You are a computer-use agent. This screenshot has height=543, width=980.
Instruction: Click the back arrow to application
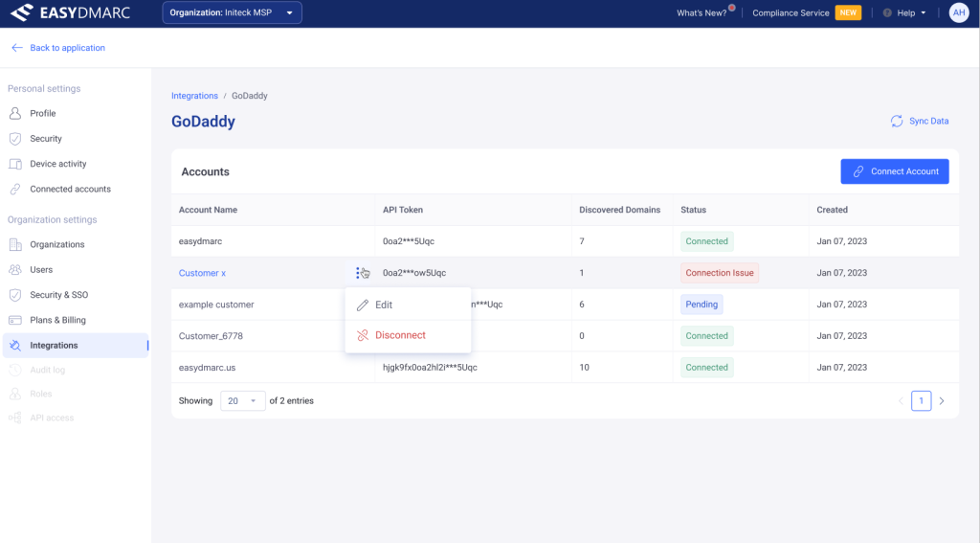(16, 48)
